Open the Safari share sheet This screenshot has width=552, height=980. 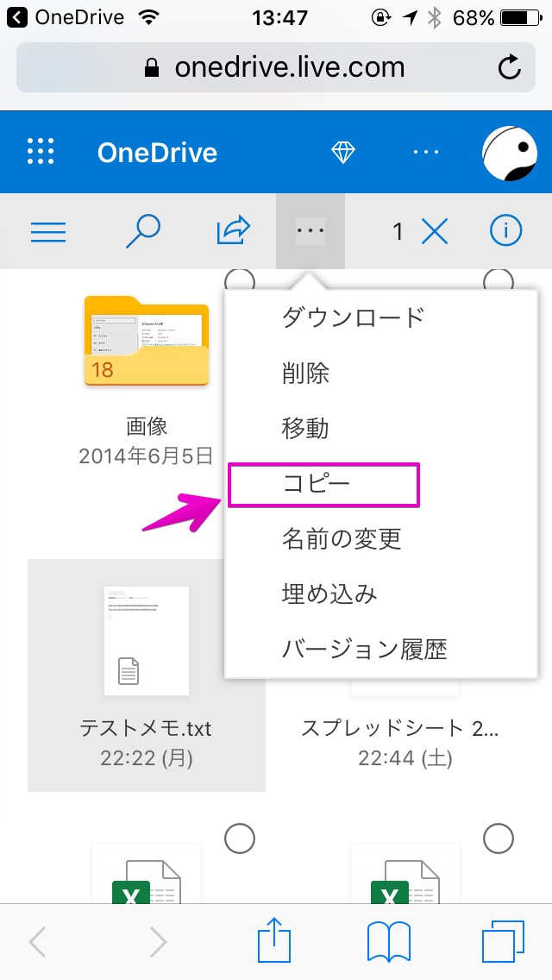[275, 939]
